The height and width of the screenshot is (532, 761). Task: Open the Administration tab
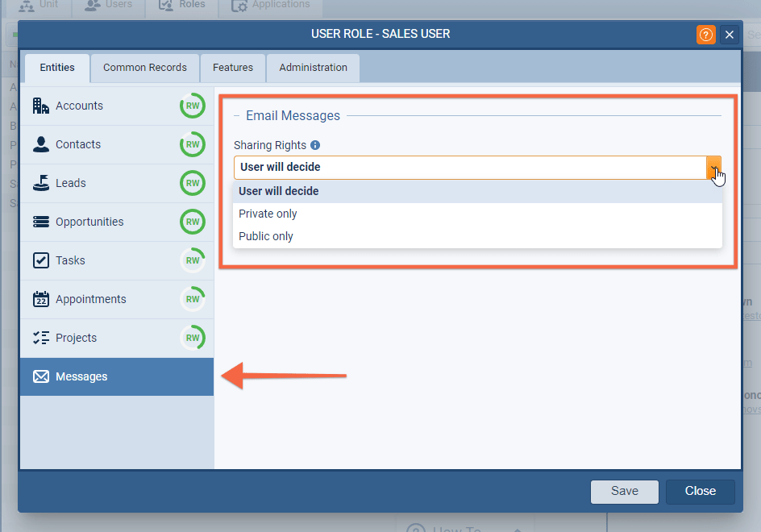[x=313, y=68]
